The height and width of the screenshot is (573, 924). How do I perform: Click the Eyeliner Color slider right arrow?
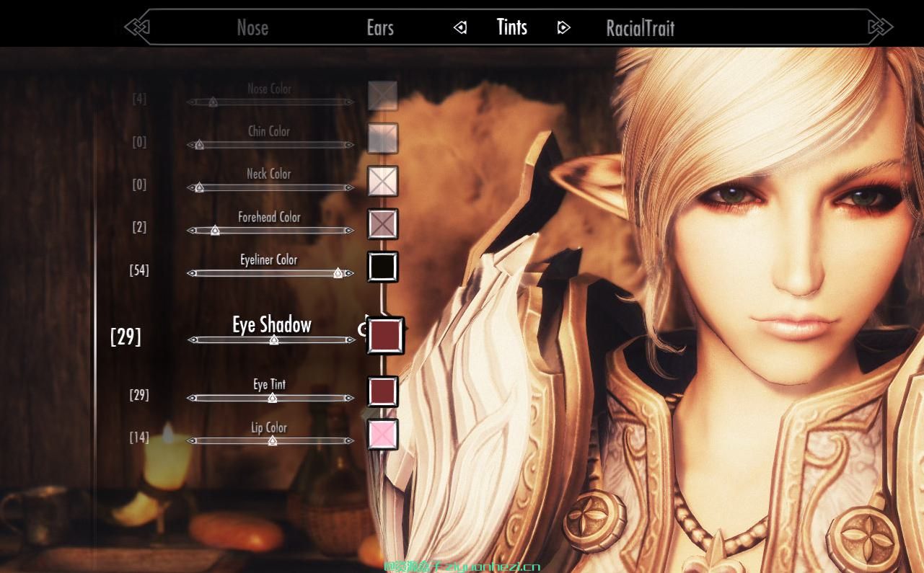[x=349, y=274]
